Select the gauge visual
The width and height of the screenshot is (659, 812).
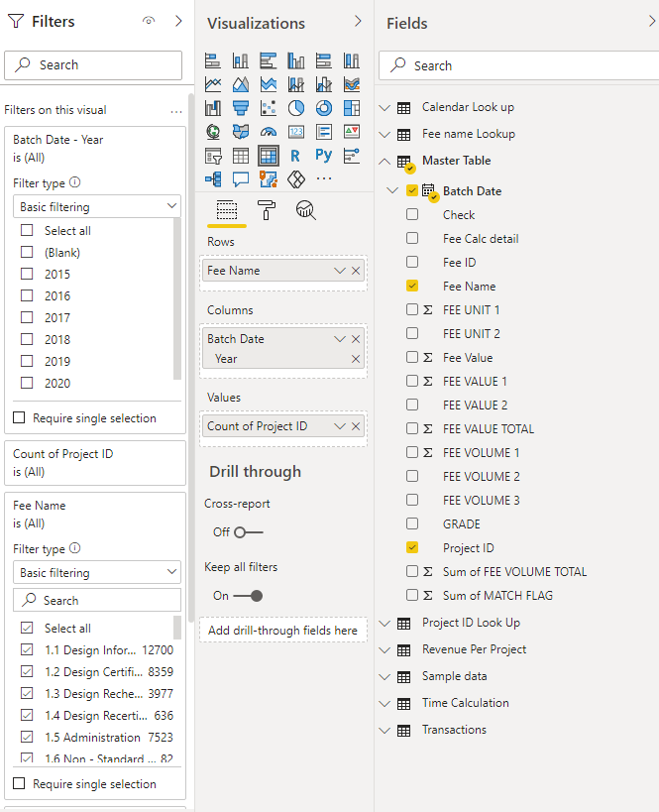(x=269, y=132)
